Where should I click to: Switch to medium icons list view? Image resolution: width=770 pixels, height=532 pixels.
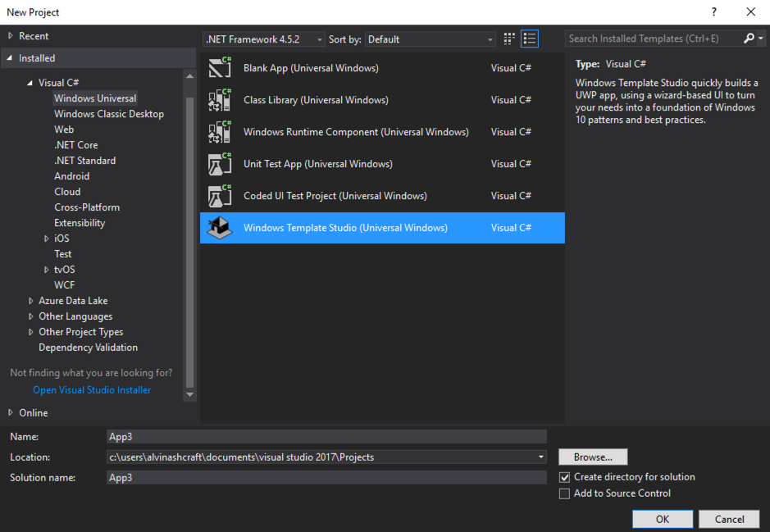click(530, 39)
